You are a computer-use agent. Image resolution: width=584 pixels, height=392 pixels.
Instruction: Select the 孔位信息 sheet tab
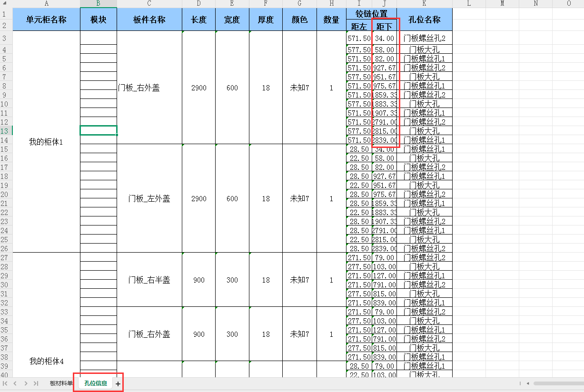click(x=96, y=383)
